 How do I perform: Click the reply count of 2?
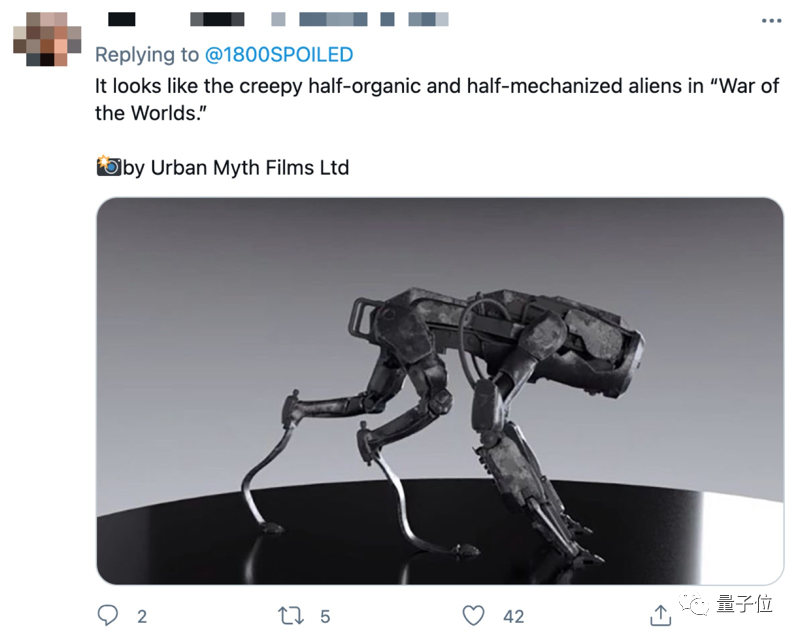pyautogui.click(x=141, y=616)
